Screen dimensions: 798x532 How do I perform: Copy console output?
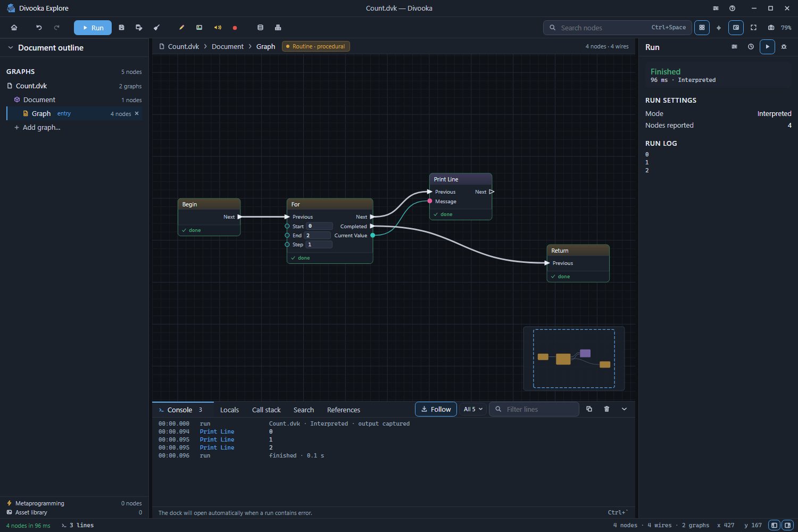coord(589,409)
